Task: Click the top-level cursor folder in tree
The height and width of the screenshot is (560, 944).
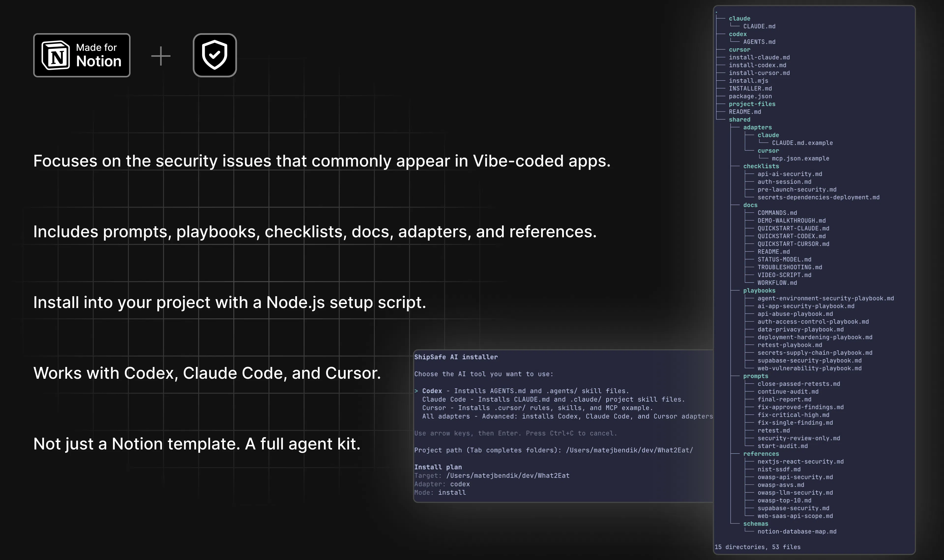Action: click(739, 50)
